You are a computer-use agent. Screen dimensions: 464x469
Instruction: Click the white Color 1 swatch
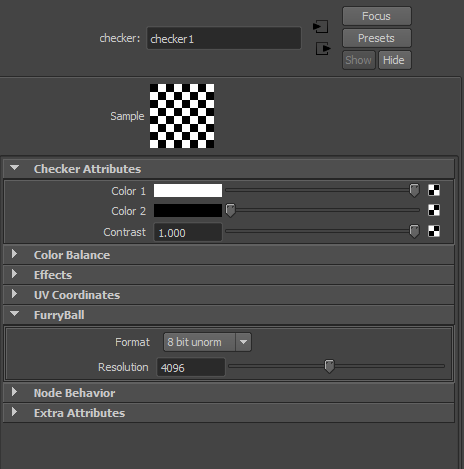188,191
